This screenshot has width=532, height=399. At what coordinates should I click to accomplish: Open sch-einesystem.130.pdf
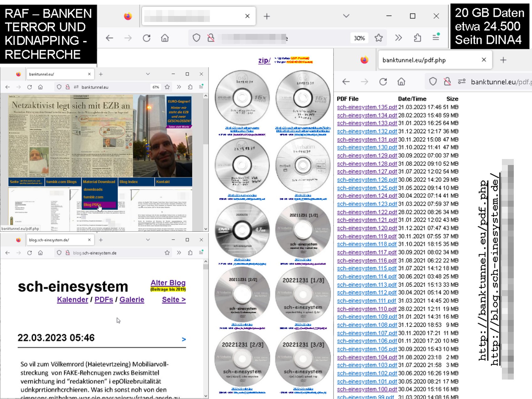367,147
